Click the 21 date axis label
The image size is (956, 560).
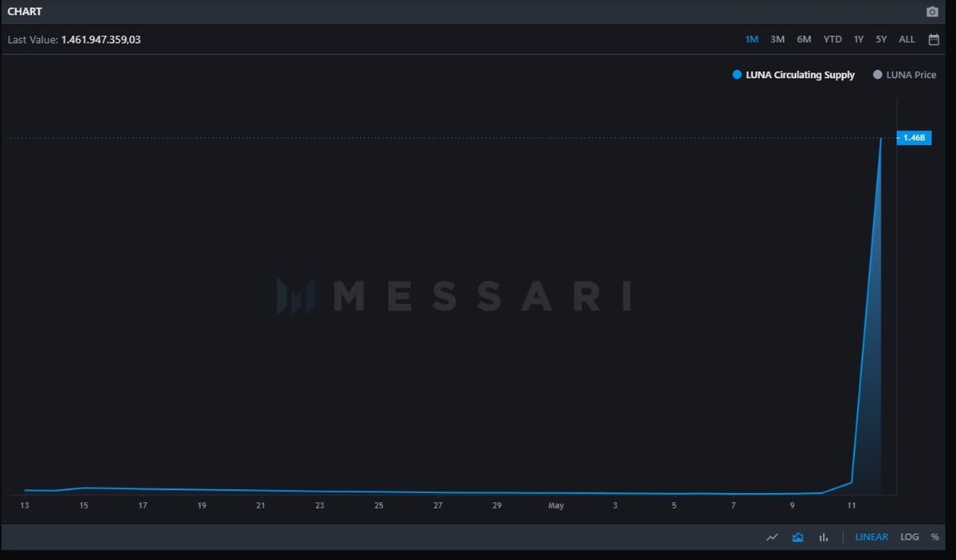click(261, 506)
